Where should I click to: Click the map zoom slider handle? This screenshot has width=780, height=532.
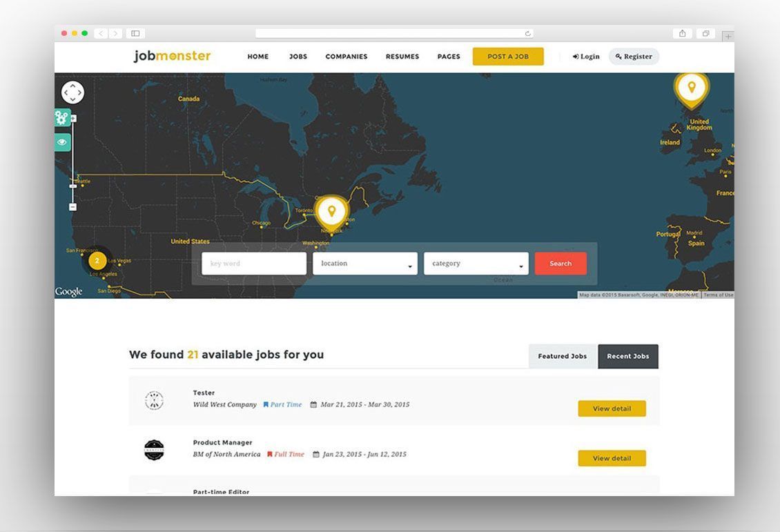click(x=72, y=186)
